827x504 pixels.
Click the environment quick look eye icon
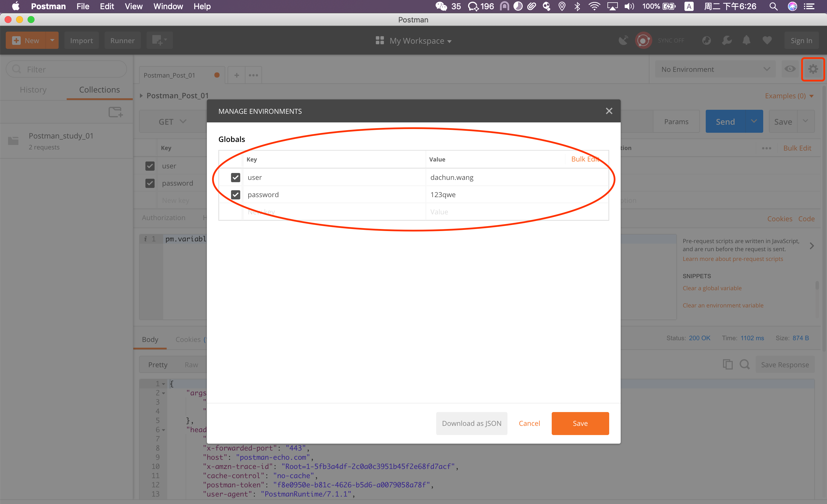tap(790, 69)
